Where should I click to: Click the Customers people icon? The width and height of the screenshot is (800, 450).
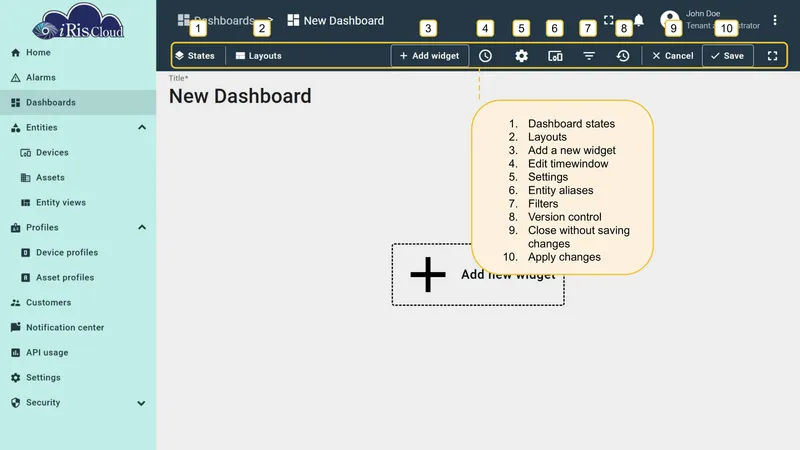pyautogui.click(x=15, y=303)
